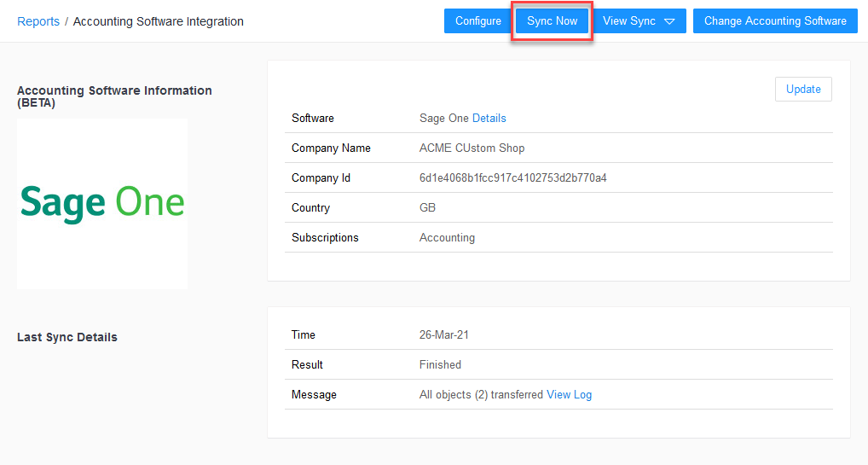This screenshot has height=465, width=868.
Task: Select last sync time '26-Mar-21'
Action: tap(444, 334)
